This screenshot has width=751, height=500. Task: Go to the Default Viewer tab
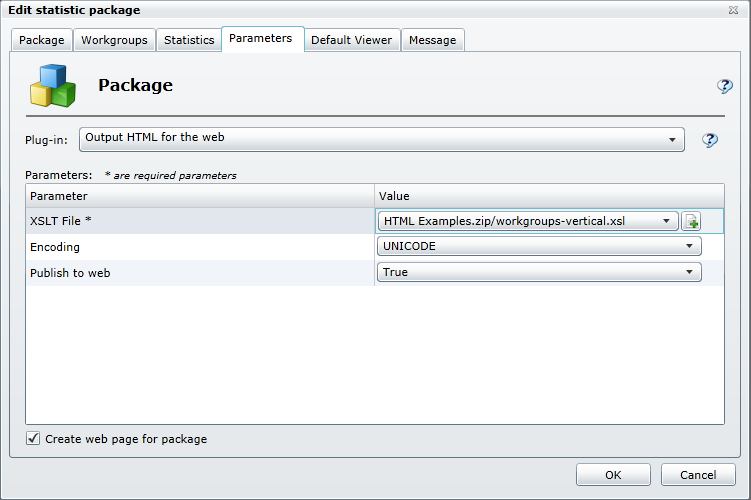click(351, 40)
